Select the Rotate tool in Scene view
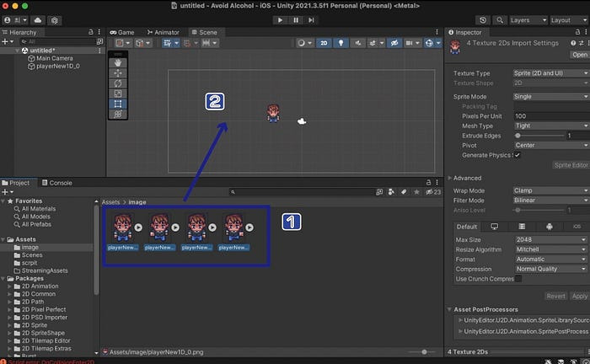590x364 pixels. coord(118,83)
